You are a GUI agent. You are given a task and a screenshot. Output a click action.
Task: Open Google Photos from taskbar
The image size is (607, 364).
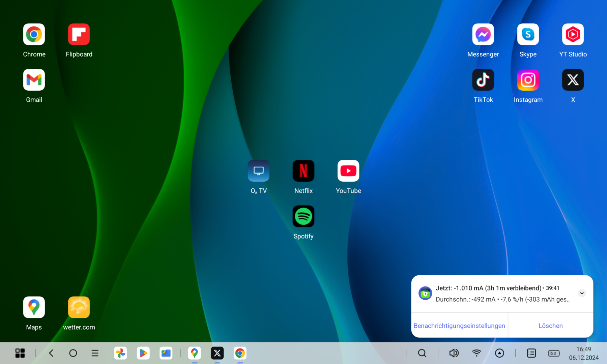(120, 353)
